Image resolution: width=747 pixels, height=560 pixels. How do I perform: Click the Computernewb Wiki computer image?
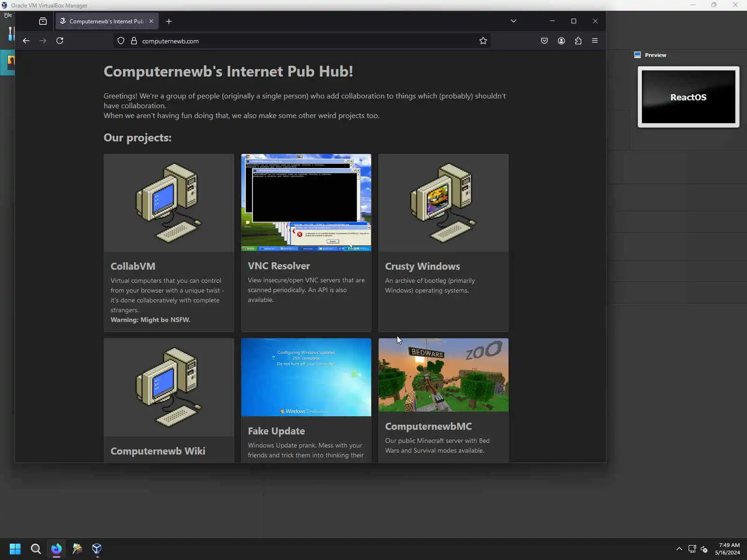click(x=169, y=387)
